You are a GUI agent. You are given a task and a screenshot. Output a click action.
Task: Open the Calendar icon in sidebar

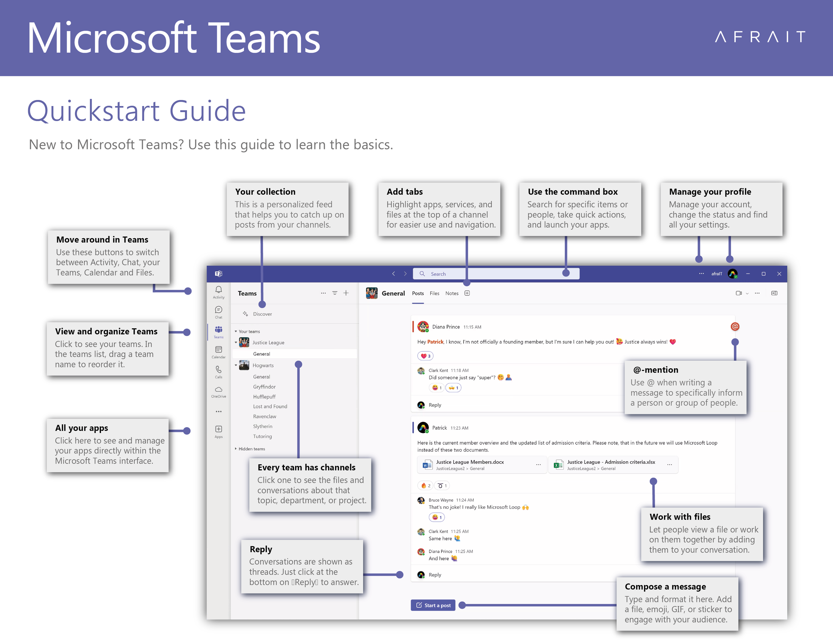pyautogui.click(x=219, y=350)
